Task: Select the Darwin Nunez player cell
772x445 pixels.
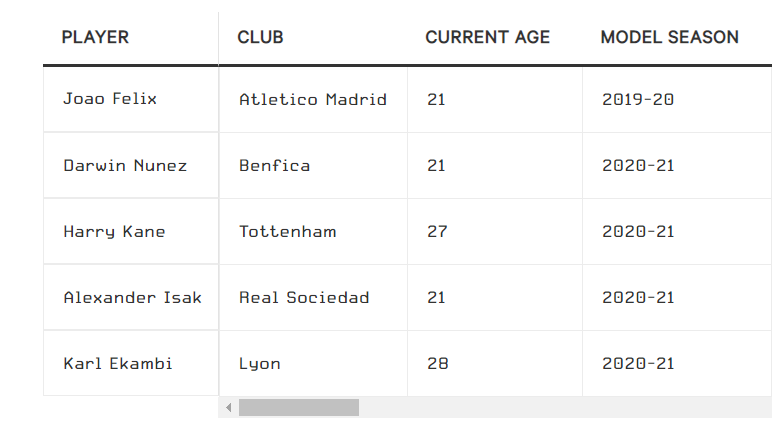Action: click(125, 165)
